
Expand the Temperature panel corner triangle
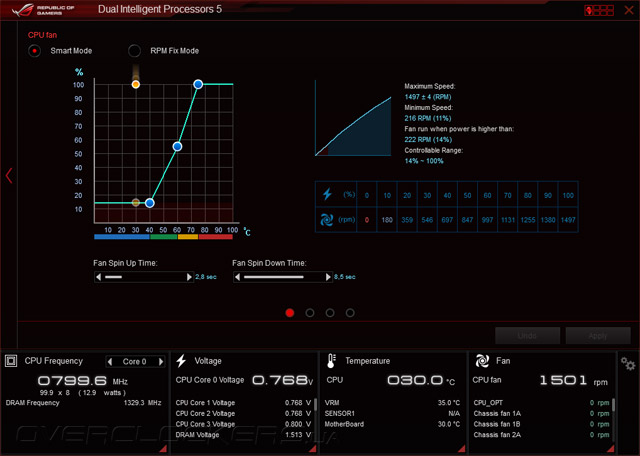click(462, 449)
